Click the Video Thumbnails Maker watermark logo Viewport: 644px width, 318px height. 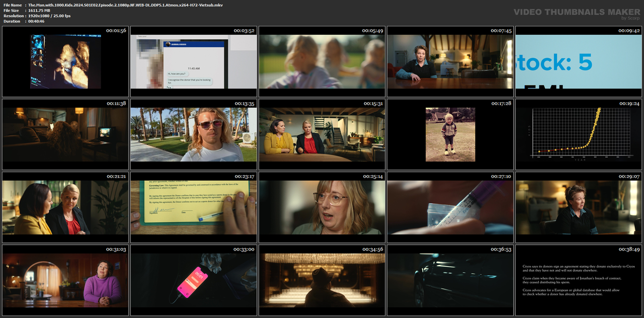tap(577, 14)
